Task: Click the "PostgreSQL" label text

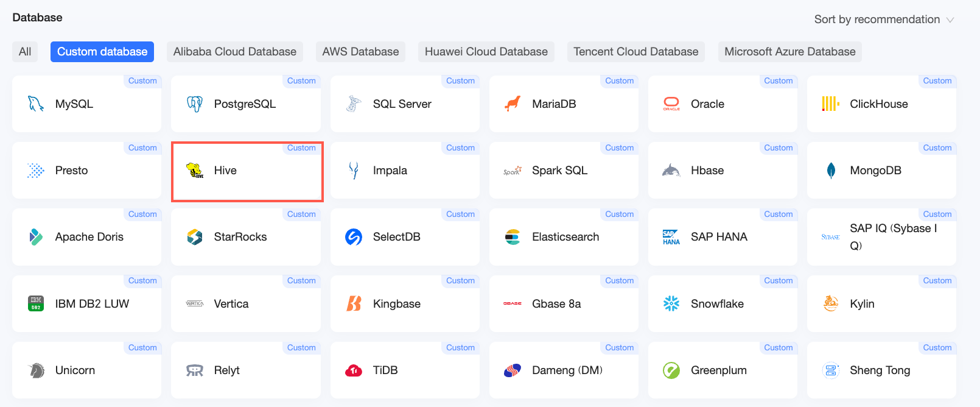Action: click(x=245, y=104)
